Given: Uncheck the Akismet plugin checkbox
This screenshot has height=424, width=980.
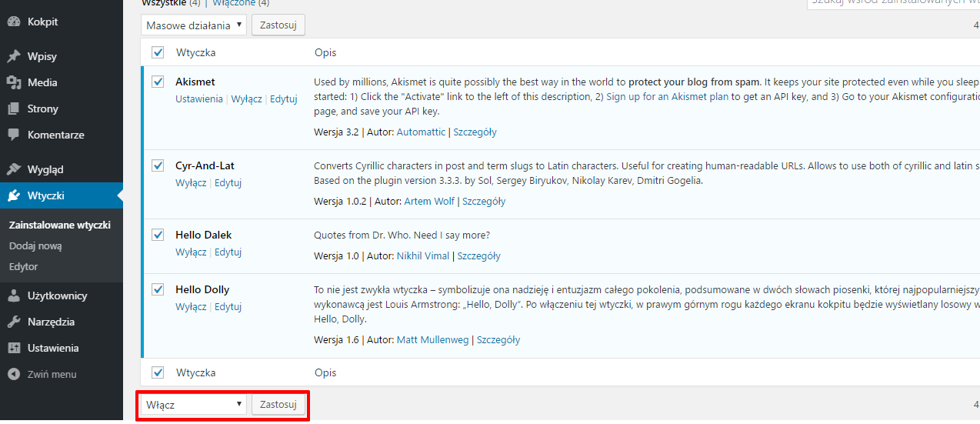Looking at the screenshot, I should coord(158,82).
